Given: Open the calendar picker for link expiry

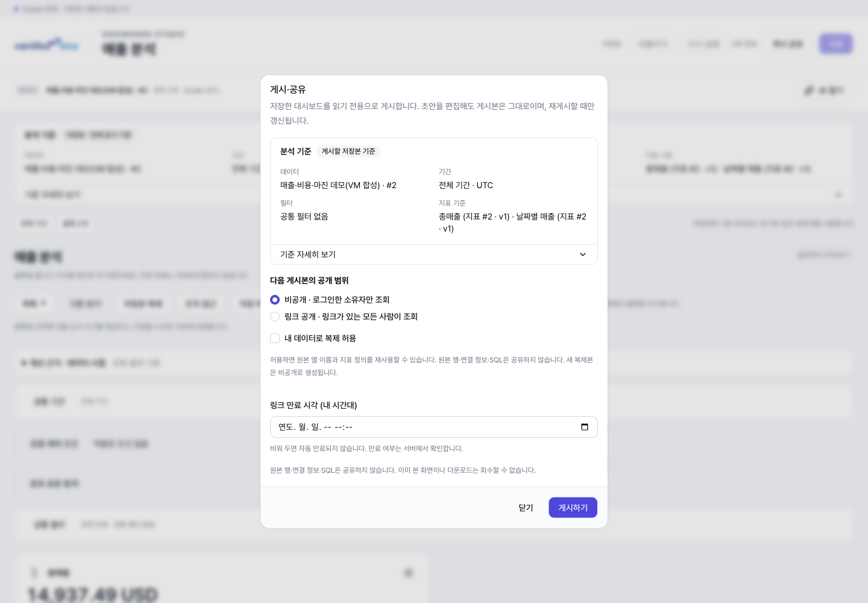Looking at the screenshot, I should [584, 427].
